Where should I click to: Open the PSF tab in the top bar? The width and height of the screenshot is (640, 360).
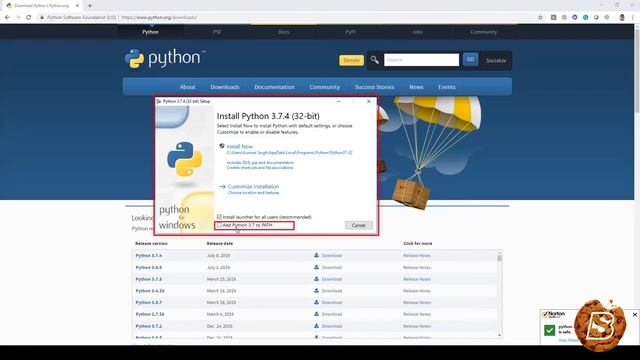pos(217,32)
